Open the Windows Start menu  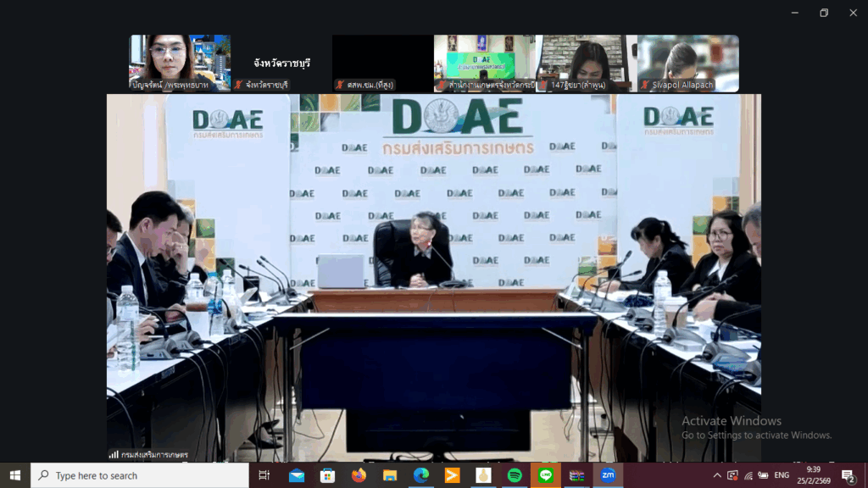coord(15,475)
